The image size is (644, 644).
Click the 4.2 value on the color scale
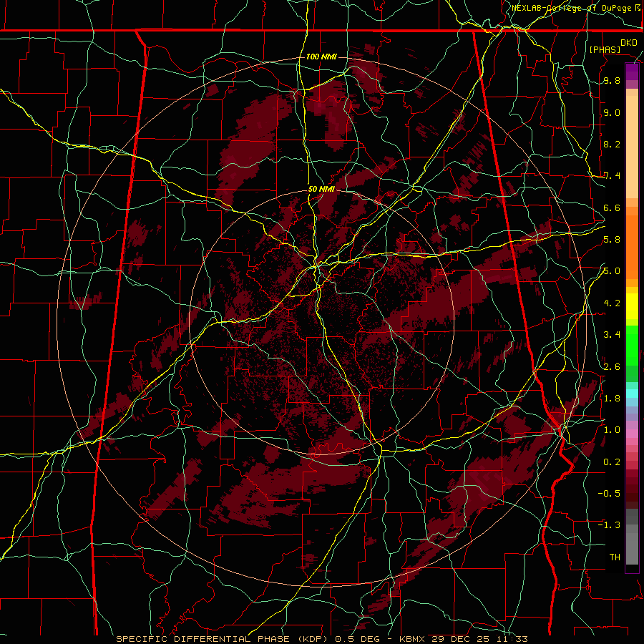tap(612, 303)
